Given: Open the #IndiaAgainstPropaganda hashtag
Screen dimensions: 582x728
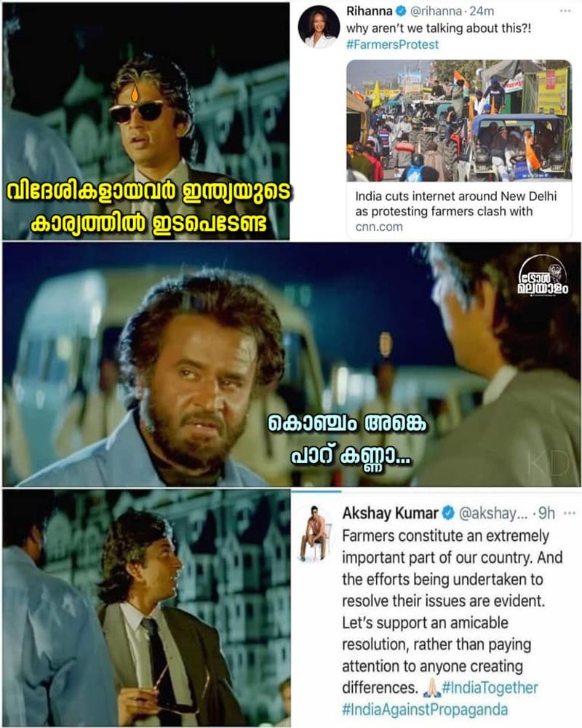Looking at the screenshot, I should (x=425, y=709).
